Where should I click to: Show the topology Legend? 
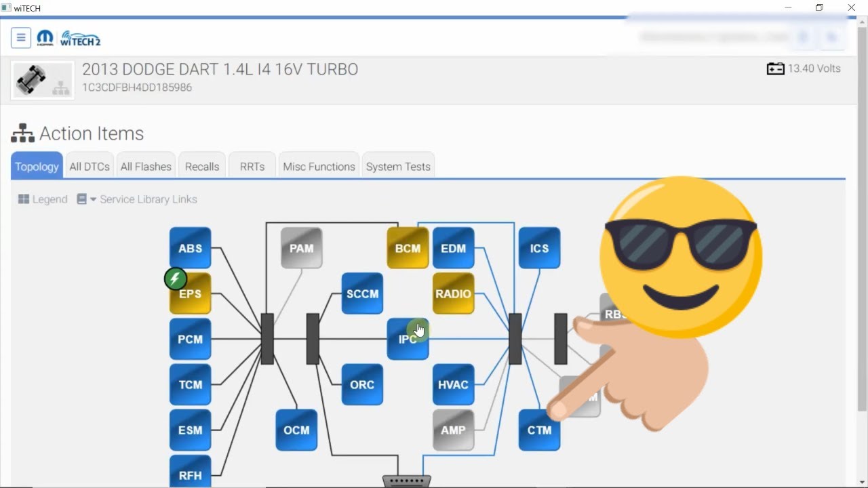click(43, 199)
